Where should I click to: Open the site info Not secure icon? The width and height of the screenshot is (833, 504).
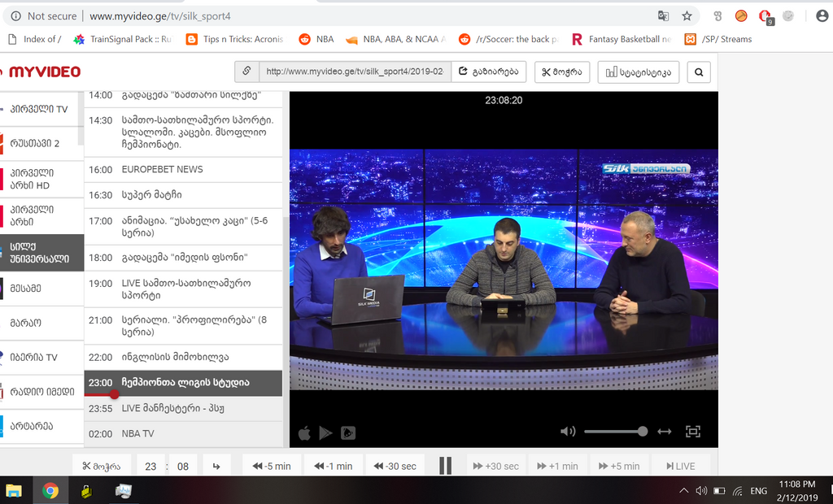coord(16,16)
